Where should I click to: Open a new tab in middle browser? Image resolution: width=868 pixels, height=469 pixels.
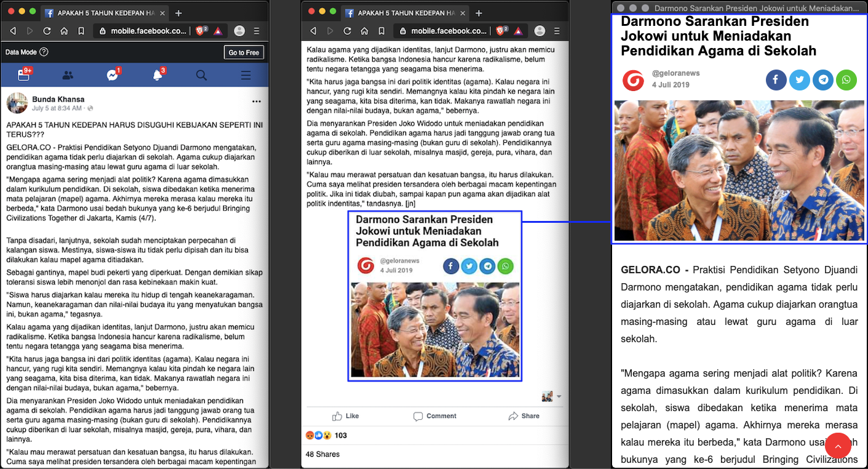pos(479,13)
